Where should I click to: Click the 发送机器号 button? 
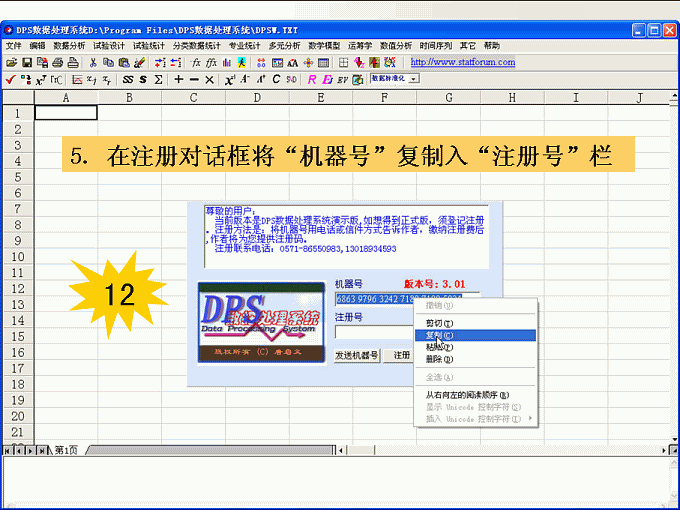tap(358, 355)
